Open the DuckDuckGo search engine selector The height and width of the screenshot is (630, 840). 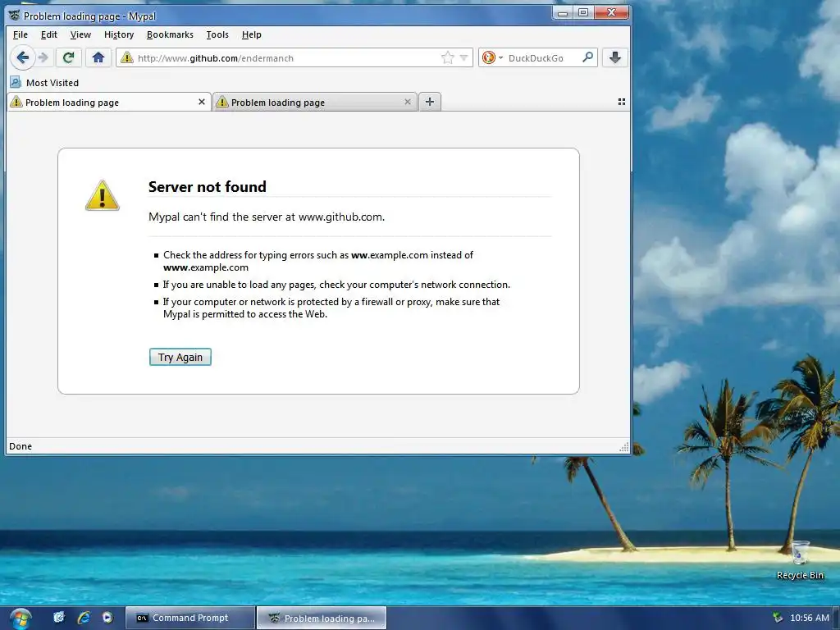pos(492,58)
